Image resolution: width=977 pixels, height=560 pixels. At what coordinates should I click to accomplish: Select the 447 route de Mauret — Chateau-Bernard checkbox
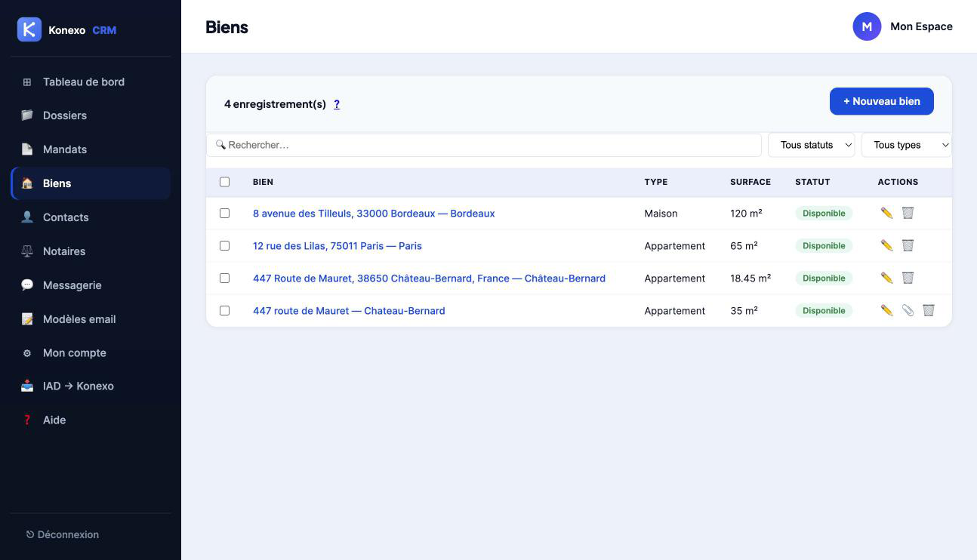point(224,311)
